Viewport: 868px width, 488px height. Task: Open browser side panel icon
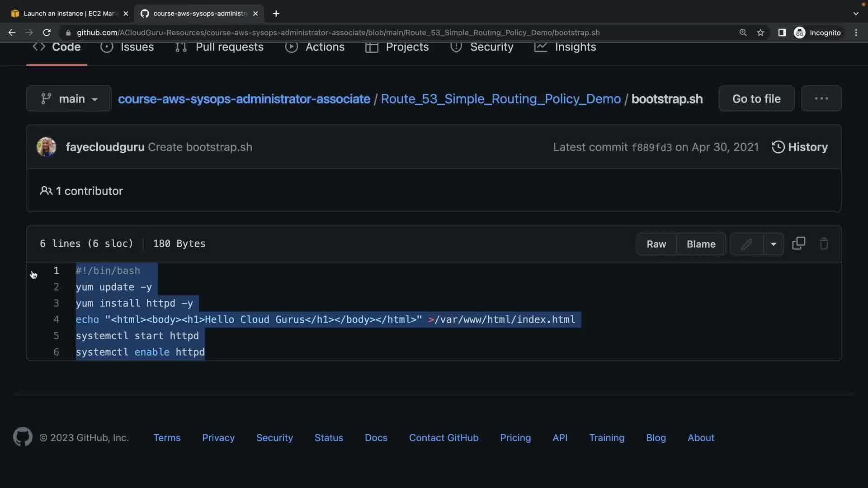[x=782, y=33]
